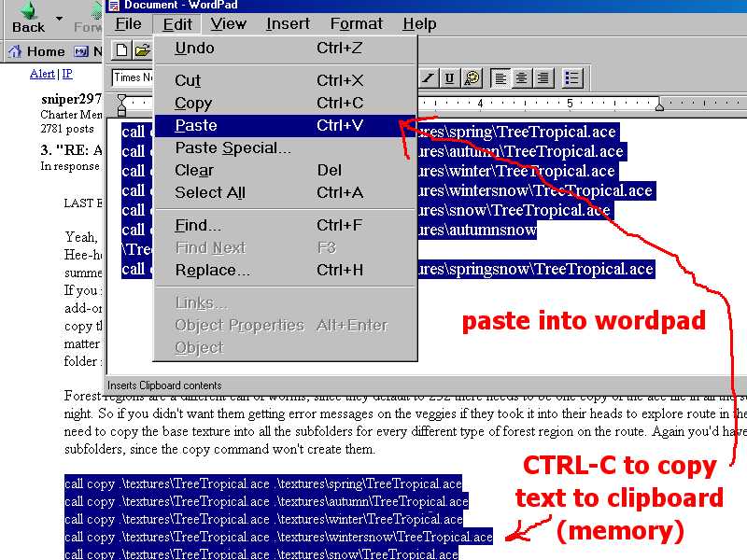Open the Format menu
Image resolution: width=747 pixels, height=560 pixels.
click(x=357, y=24)
